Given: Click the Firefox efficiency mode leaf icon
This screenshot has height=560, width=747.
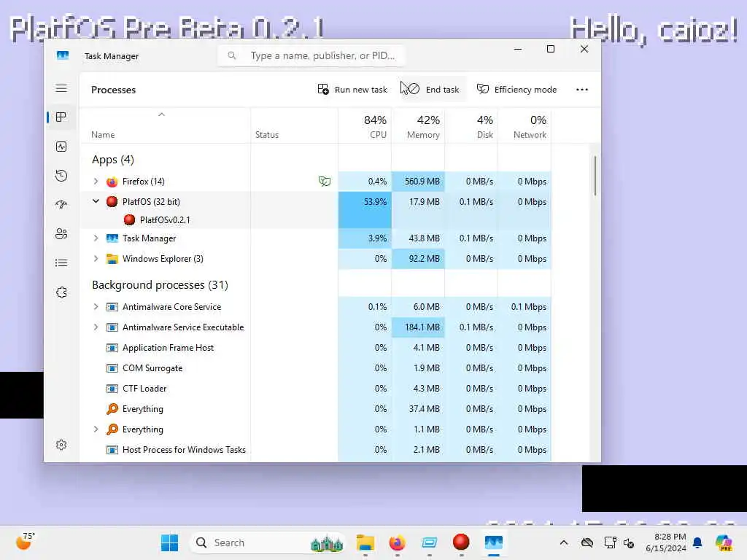Looking at the screenshot, I should [325, 182].
